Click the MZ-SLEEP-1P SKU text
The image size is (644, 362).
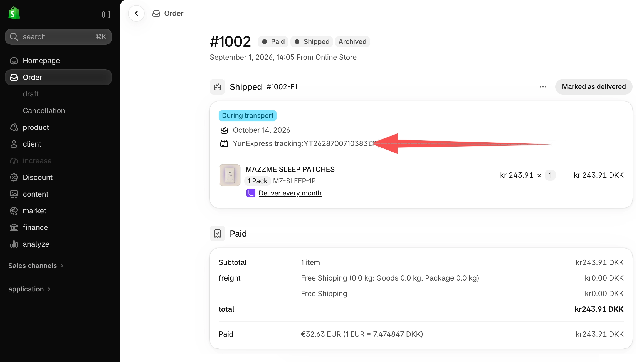pos(294,181)
